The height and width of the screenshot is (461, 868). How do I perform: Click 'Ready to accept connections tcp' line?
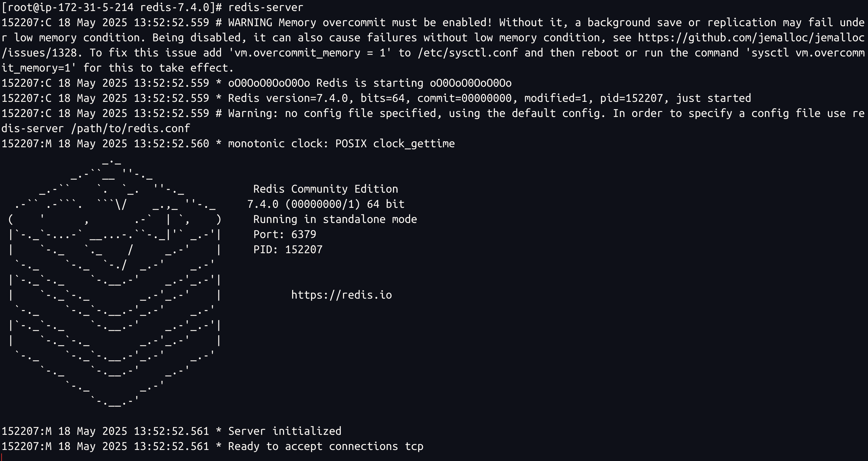click(x=212, y=446)
